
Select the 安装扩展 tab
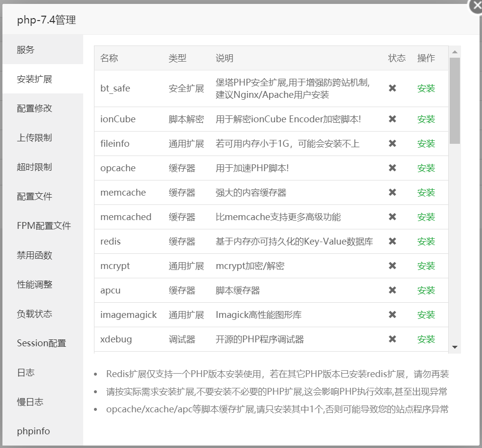[x=43, y=79]
